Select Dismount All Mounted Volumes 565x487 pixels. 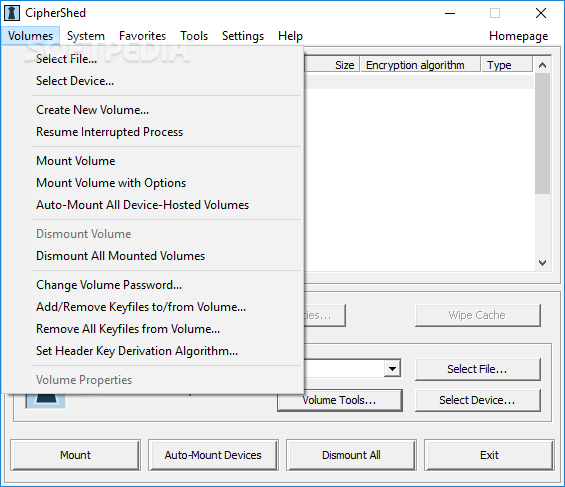point(152,256)
